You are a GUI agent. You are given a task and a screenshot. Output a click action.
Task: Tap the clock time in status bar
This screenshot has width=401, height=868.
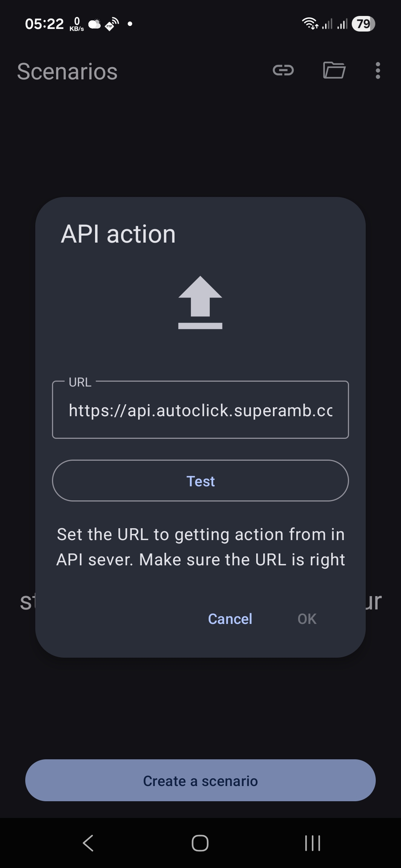44,24
